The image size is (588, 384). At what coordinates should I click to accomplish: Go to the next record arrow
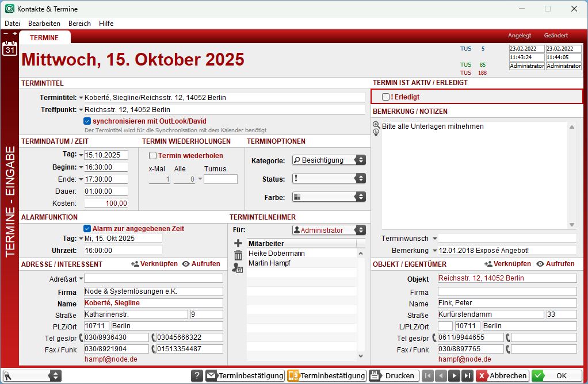click(x=455, y=375)
